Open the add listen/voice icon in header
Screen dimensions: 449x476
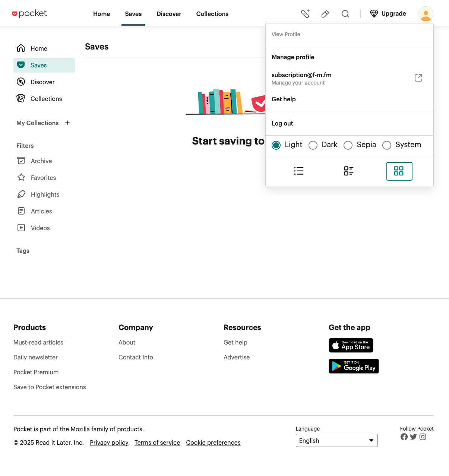click(305, 14)
